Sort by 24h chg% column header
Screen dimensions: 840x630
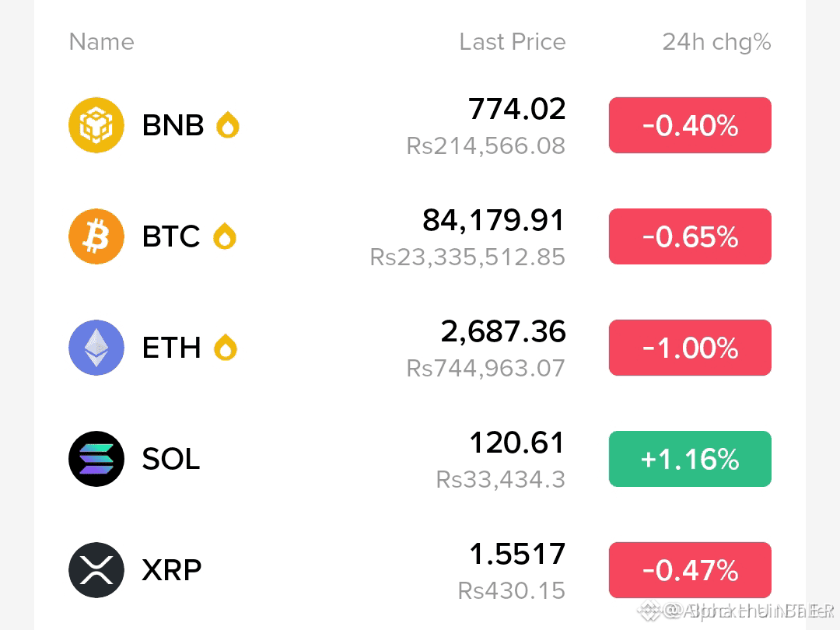coord(717,42)
